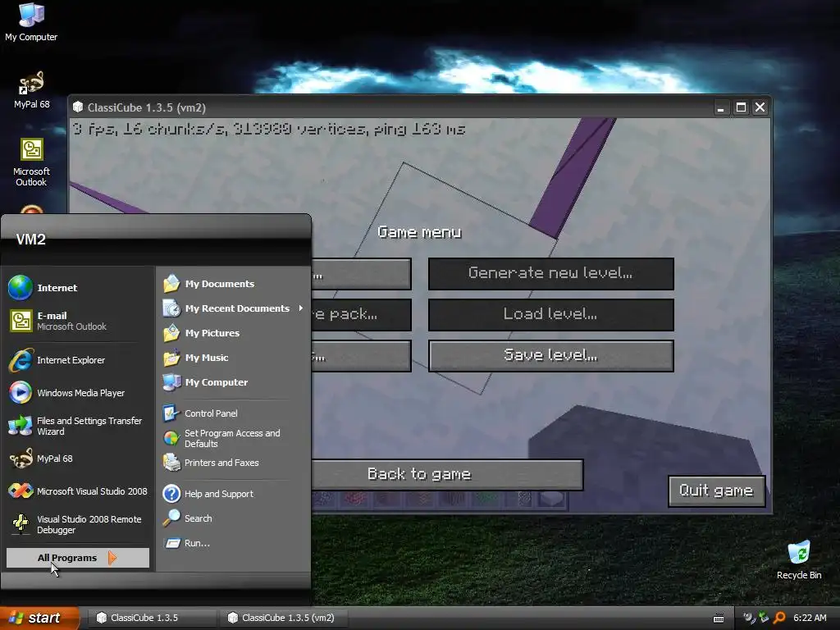Expand the All Programs list

(x=78, y=558)
